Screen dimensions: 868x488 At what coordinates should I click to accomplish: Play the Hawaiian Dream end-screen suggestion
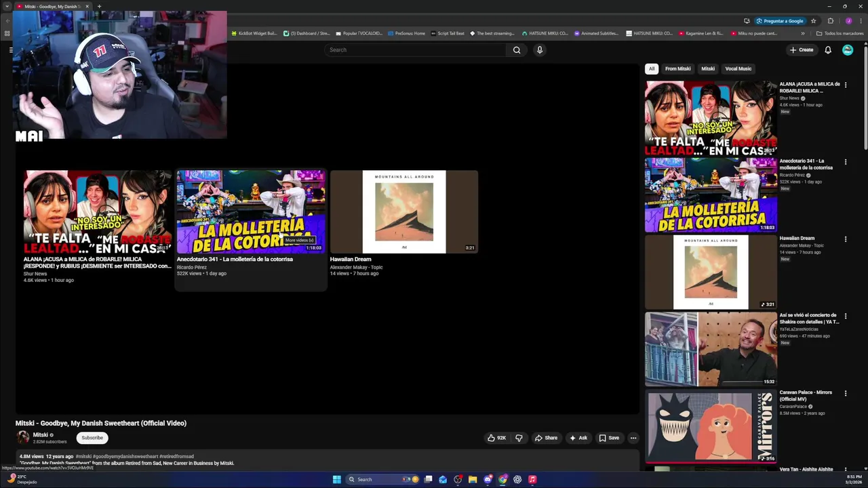(404, 211)
